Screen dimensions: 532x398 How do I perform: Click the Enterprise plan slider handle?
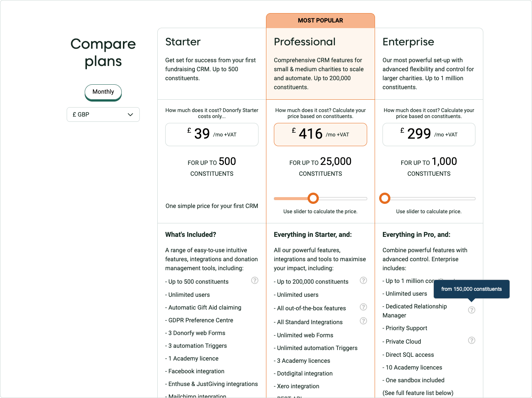click(385, 198)
